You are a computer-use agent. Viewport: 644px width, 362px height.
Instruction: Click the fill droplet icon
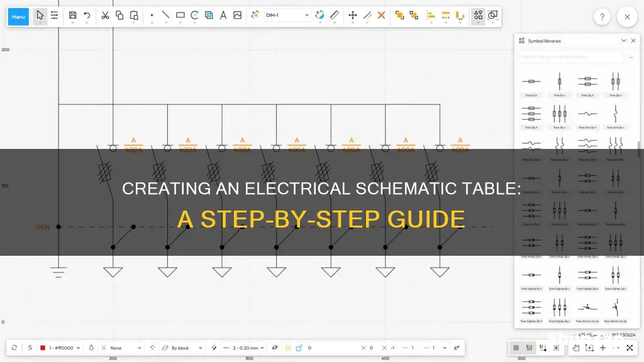tap(91, 348)
